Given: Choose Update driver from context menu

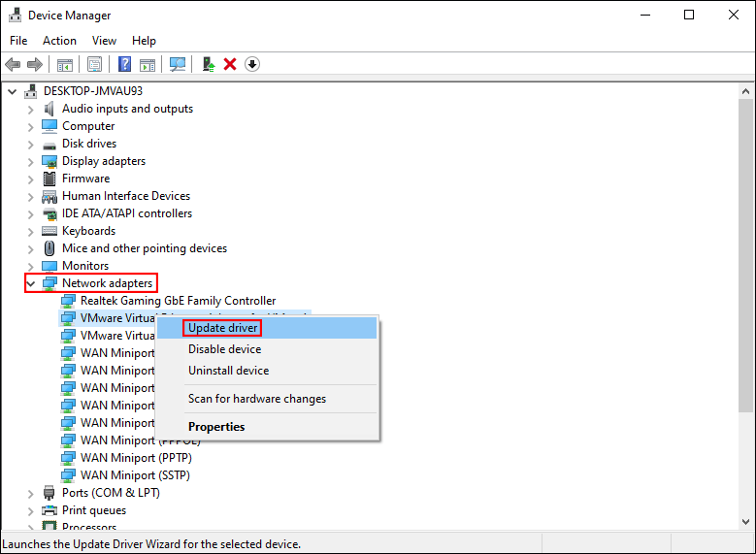Looking at the screenshot, I should tap(267, 328).
